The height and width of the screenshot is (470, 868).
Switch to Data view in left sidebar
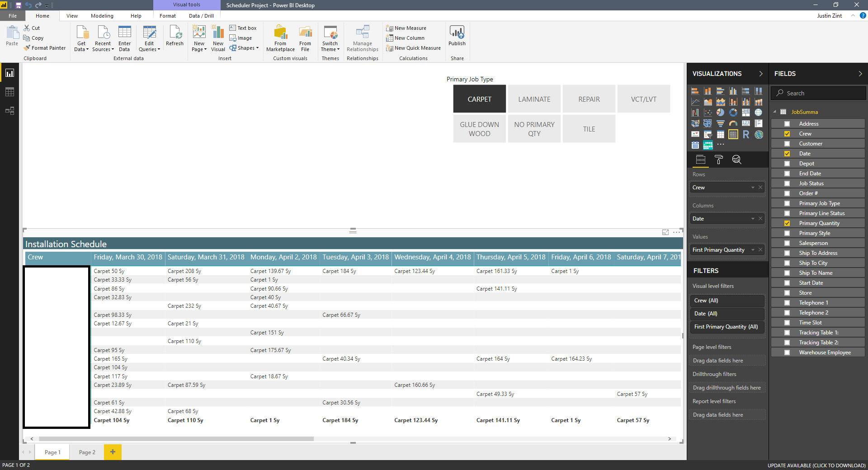[9, 92]
